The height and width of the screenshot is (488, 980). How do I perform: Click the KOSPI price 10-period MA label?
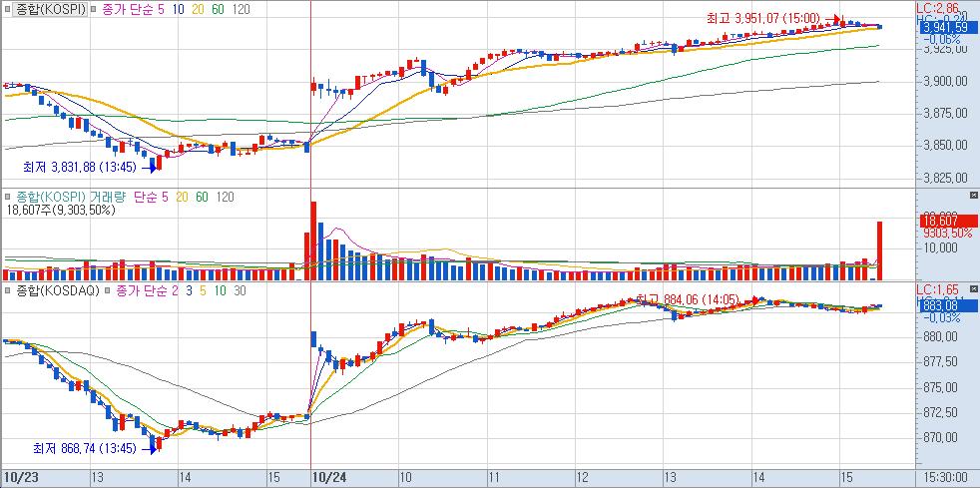(x=177, y=10)
